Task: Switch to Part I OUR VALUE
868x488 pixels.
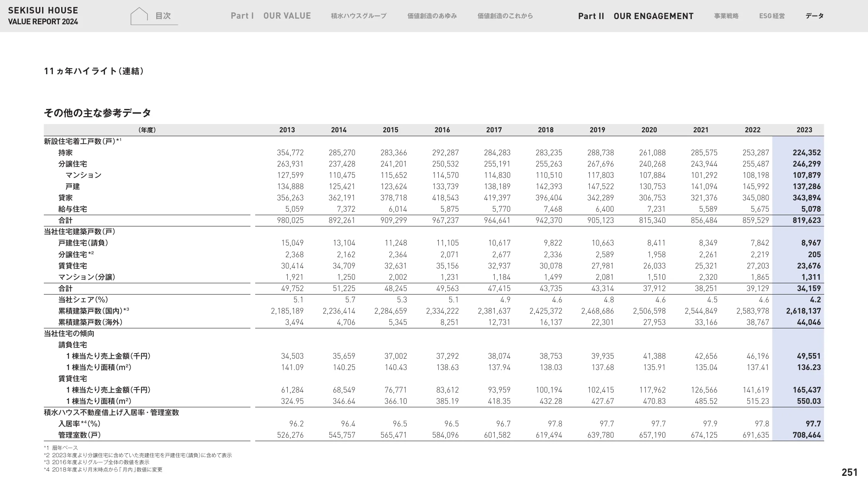Action: click(272, 16)
